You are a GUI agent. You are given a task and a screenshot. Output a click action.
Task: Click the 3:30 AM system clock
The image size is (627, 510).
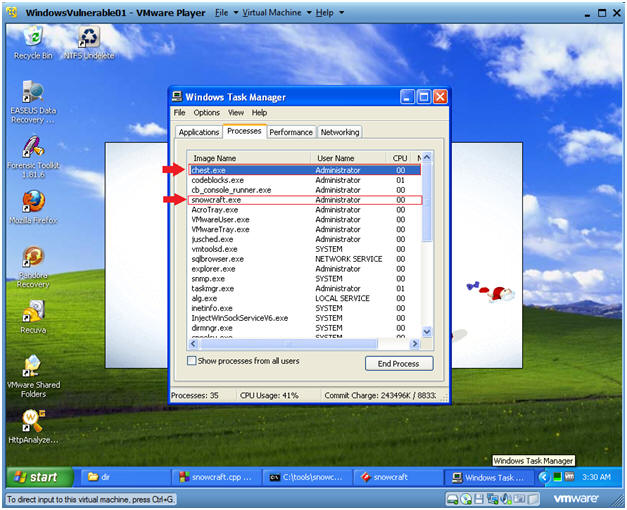(x=596, y=477)
